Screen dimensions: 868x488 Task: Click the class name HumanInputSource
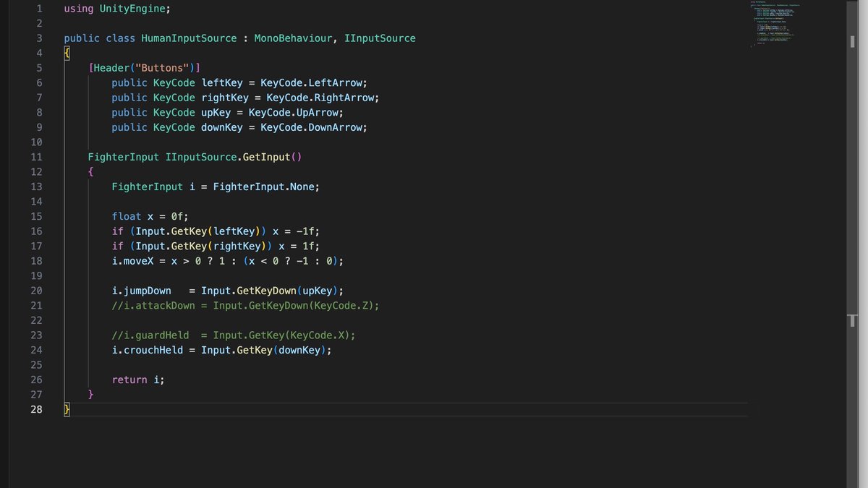point(189,38)
